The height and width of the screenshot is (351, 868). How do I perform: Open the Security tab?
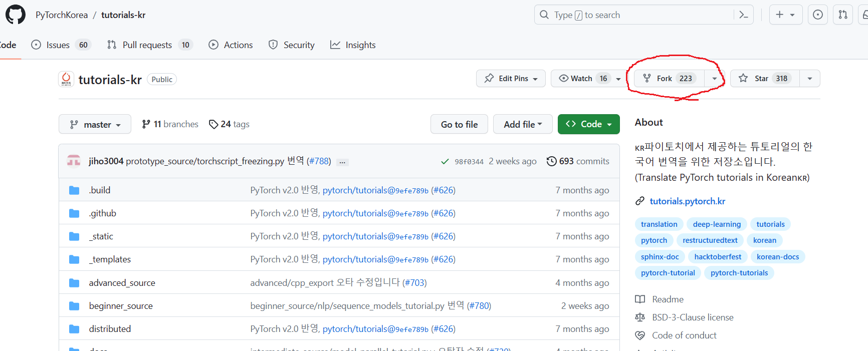point(292,45)
